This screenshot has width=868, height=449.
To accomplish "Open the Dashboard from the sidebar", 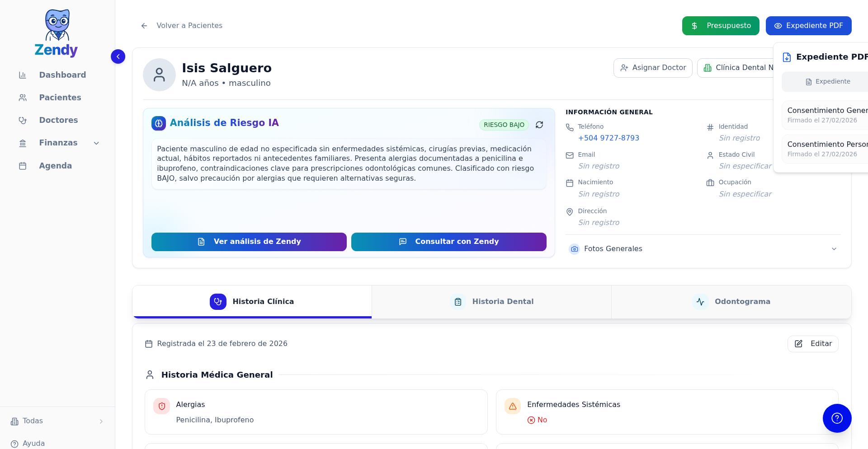I will pyautogui.click(x=62, y=75).
